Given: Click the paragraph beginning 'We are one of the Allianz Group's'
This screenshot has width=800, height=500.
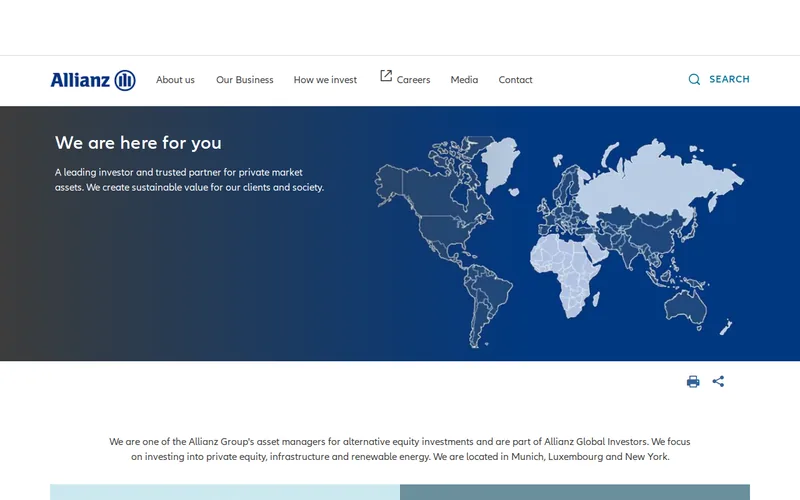Looking at the screenshot, I should click(x=399, y=449).
